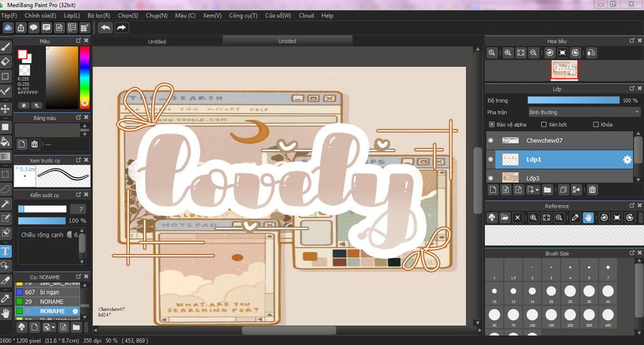Hide the Chewchew07 layer
Screen dimensions: 644x345
(491, 140)
